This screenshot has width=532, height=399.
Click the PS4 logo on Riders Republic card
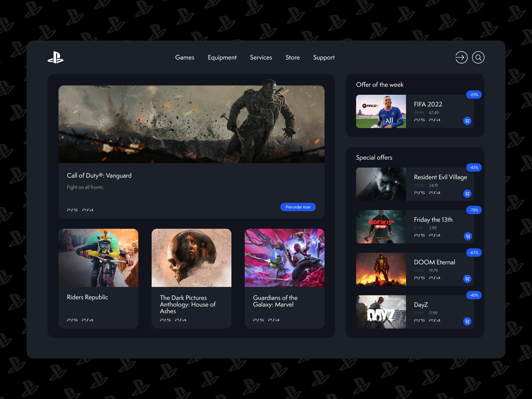[x=88, y=320]
